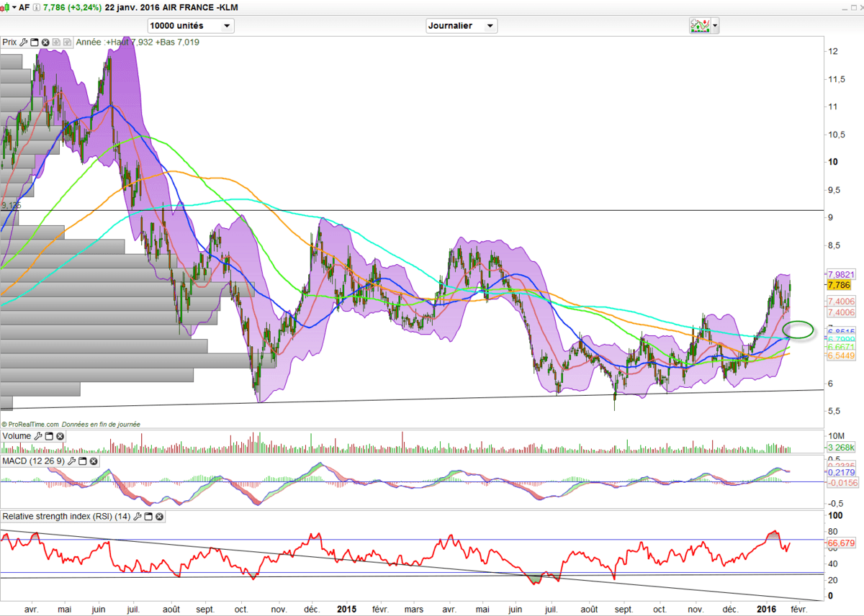The width and height of the screenshot is (864, 616).
Task: Open the Journalier timeframe dropdown
Action: click(490, 26)
